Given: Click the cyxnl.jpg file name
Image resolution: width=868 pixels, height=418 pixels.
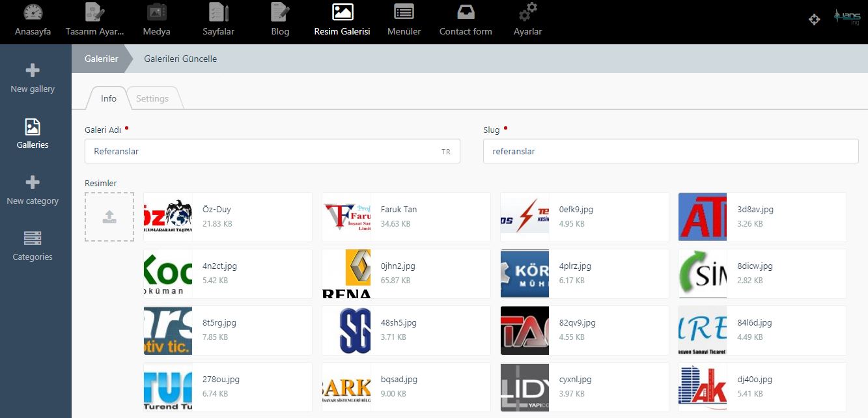Looking at the screenshot, I should (x=576, y=380).
